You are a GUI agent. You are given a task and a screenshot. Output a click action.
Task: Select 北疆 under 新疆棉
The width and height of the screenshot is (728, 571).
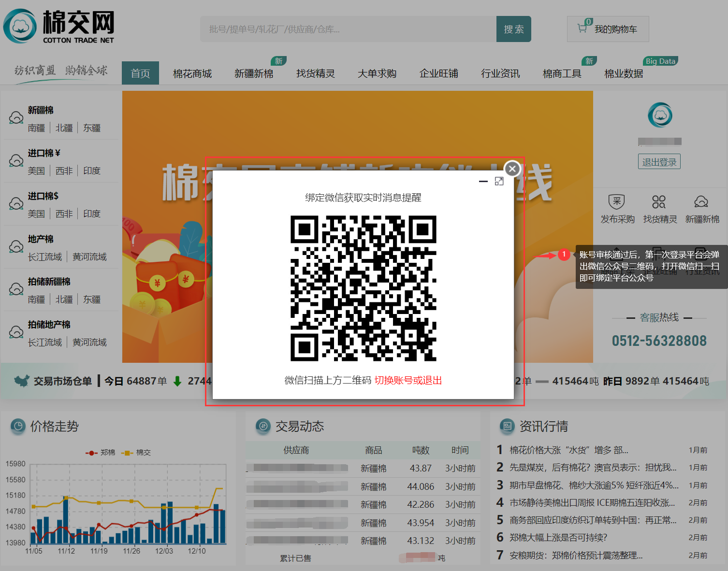tap(64, 128)
